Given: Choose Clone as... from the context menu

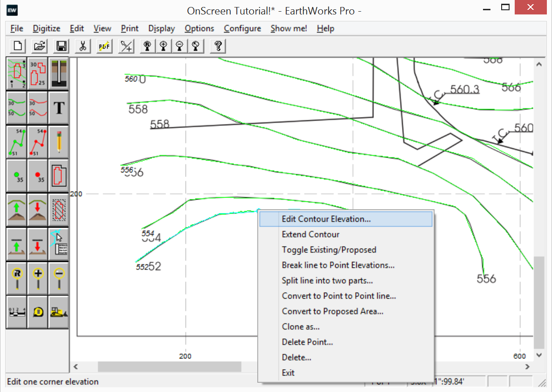Looking at the screenshot, I should pos(346,327).
